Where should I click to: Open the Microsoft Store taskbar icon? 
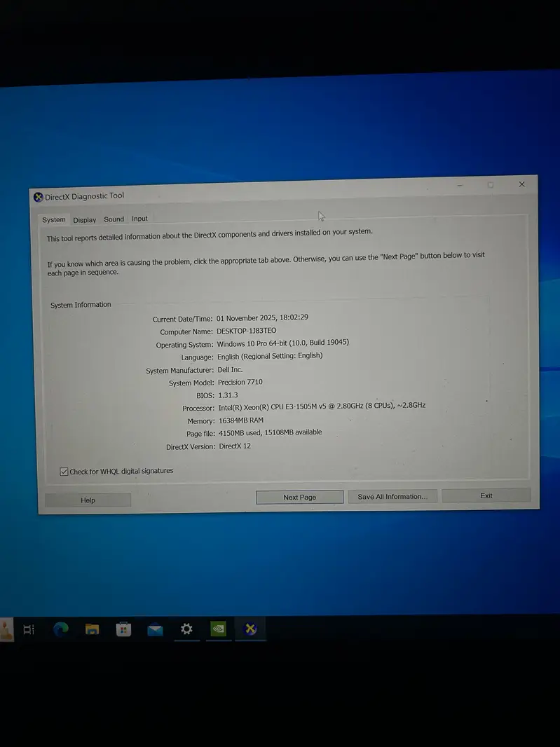[x=124, y=629]
